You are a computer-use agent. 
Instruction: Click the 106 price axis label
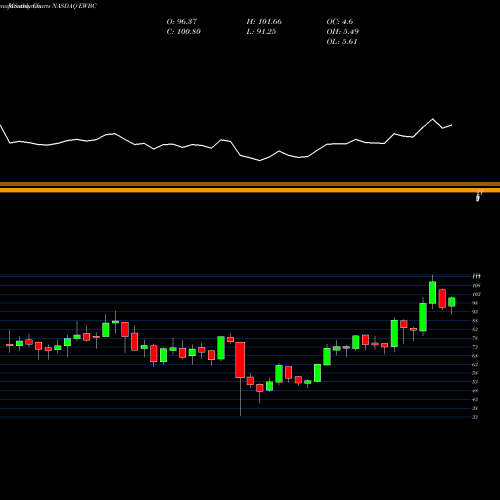476,285
